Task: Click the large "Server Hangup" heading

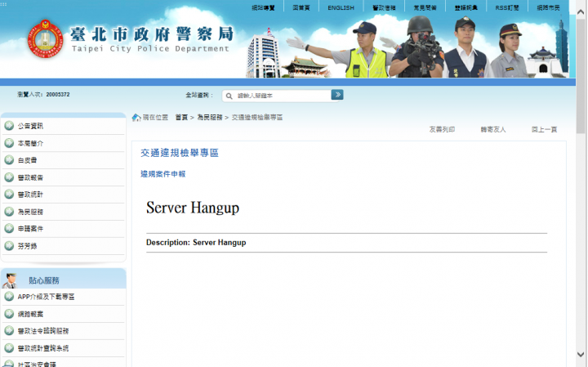Action: 193,208
